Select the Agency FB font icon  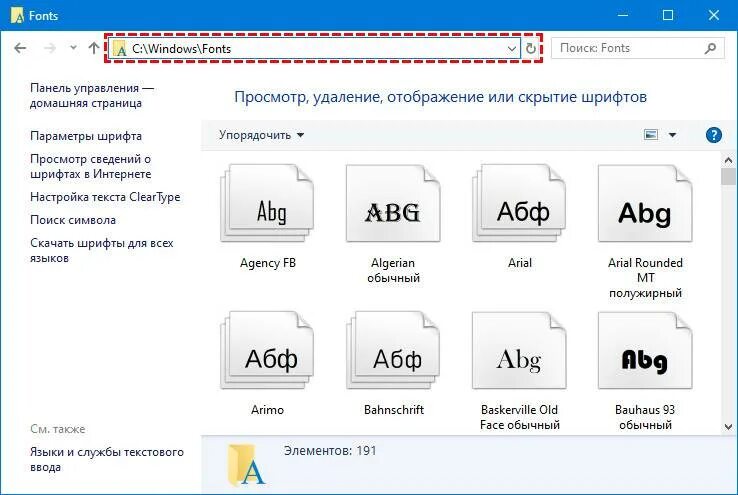pyautogui.click(x=267, y=203)
